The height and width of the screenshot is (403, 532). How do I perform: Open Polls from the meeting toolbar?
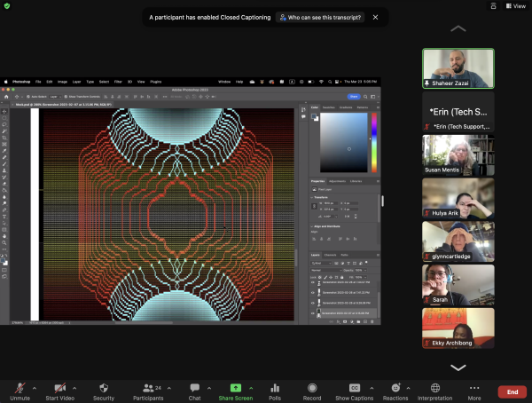pyautogui.click(x=275, y=388)
